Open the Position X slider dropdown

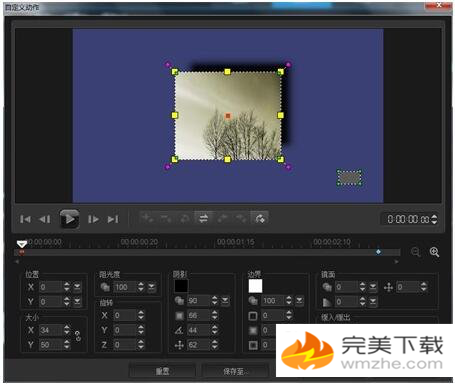tap(77, 287)
